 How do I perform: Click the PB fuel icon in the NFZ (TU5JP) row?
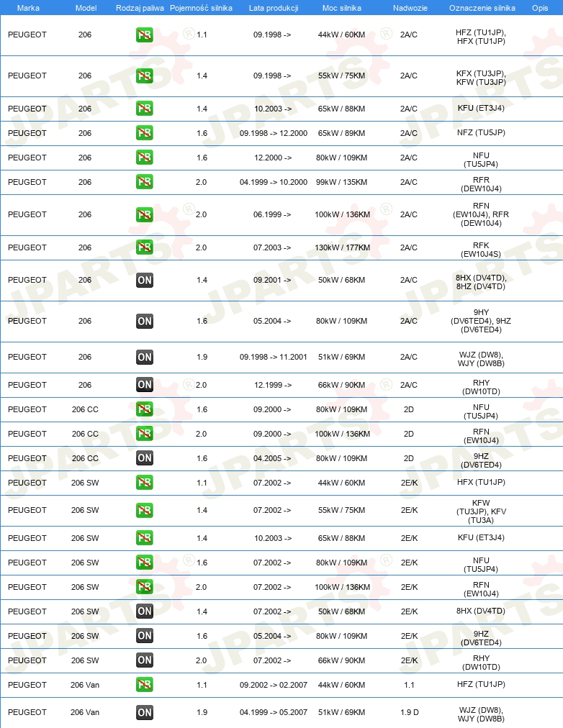145,133
